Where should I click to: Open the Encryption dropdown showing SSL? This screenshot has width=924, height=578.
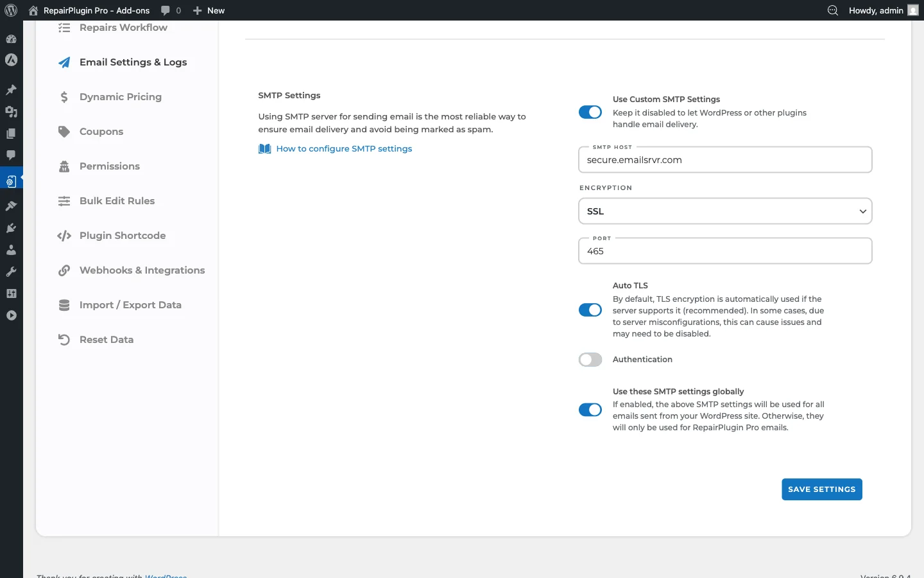[725, 211]
